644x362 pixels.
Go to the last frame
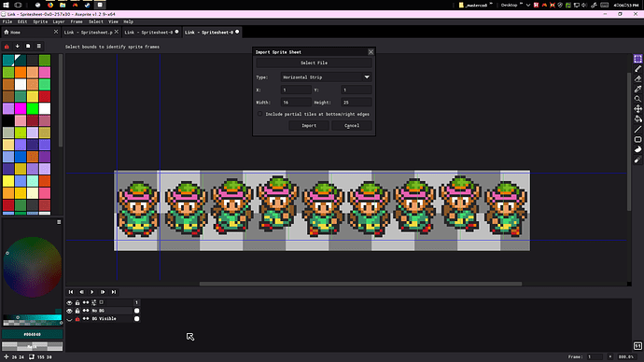coord(113,292)
